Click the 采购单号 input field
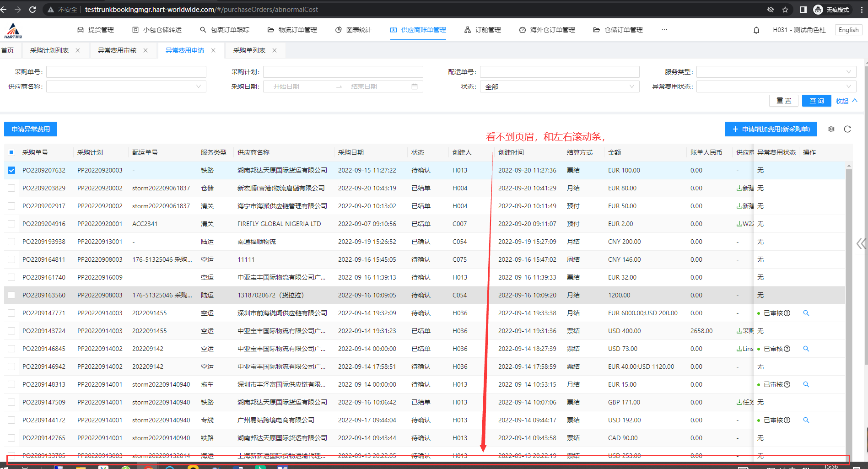 click(x=126, y=72)
